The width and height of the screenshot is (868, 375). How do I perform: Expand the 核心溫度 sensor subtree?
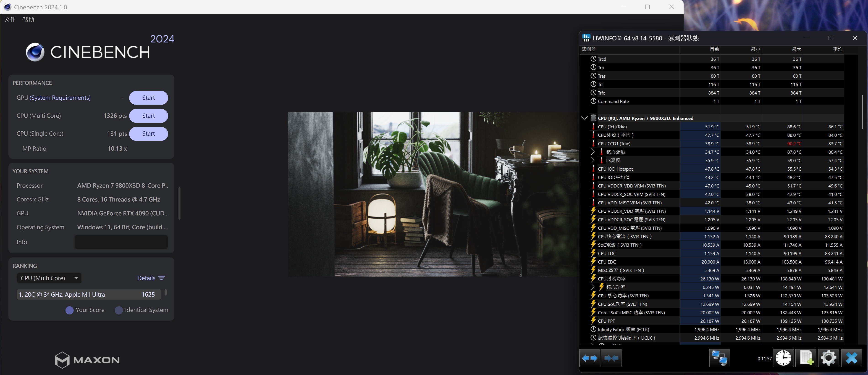[593, 152]
